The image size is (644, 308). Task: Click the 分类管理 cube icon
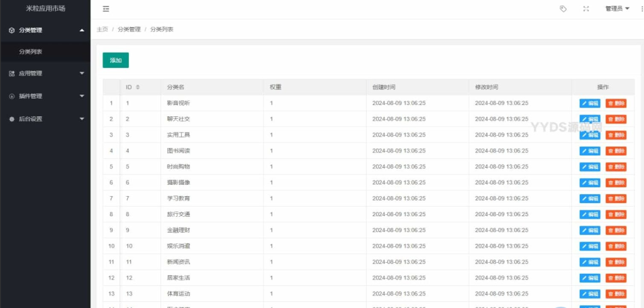point(11,30)
